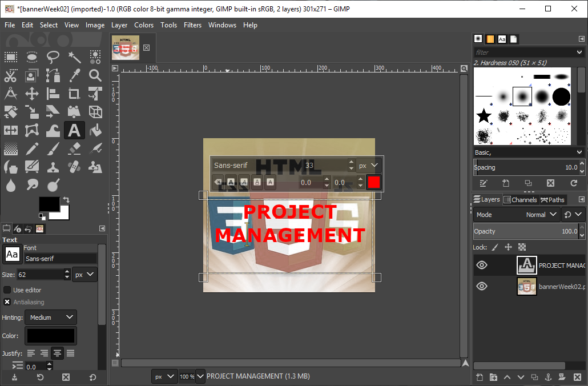Screen dimensions: 588x386
Task: Select the Color Picker eyedropper tool
Action: point(74,75)
